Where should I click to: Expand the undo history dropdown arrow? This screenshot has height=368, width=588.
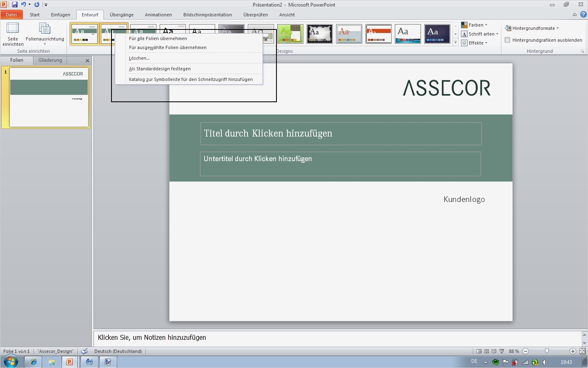click(29, 4)
